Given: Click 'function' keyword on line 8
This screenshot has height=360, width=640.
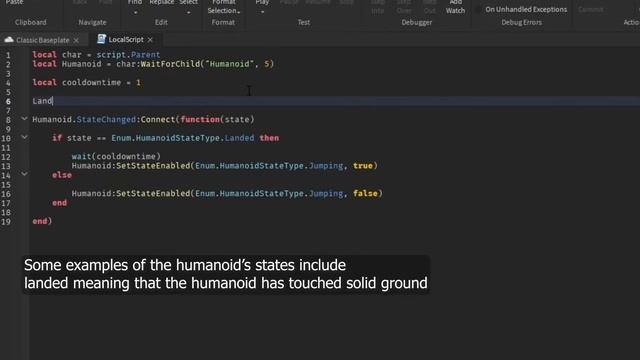Looking at the screenshot, I should coord(200,119).
